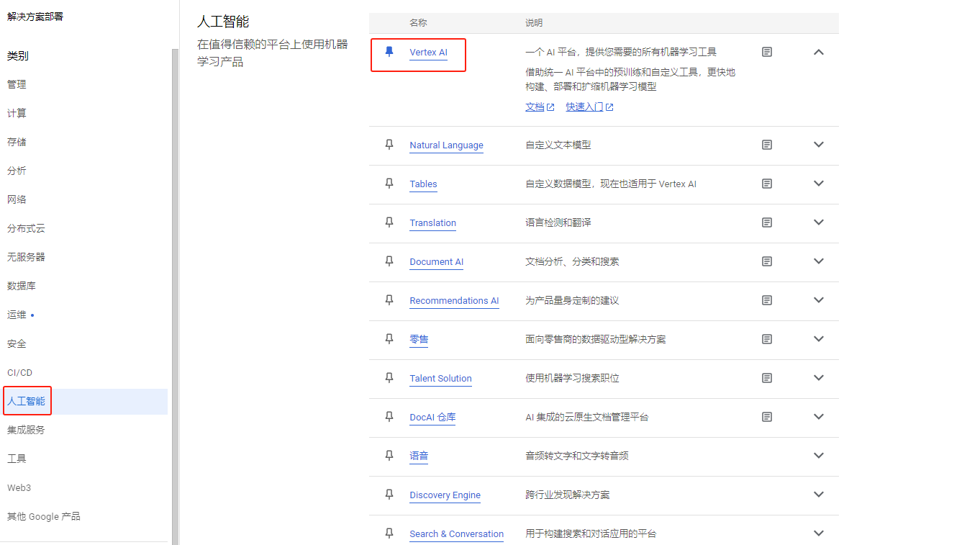Expand the 语音 row

tap(818, 456)
